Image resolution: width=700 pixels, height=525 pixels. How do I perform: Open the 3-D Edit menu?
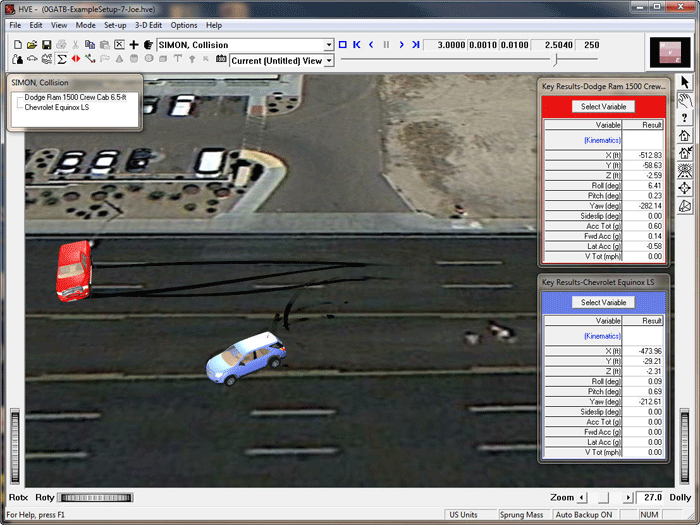[x=147, y=25]
